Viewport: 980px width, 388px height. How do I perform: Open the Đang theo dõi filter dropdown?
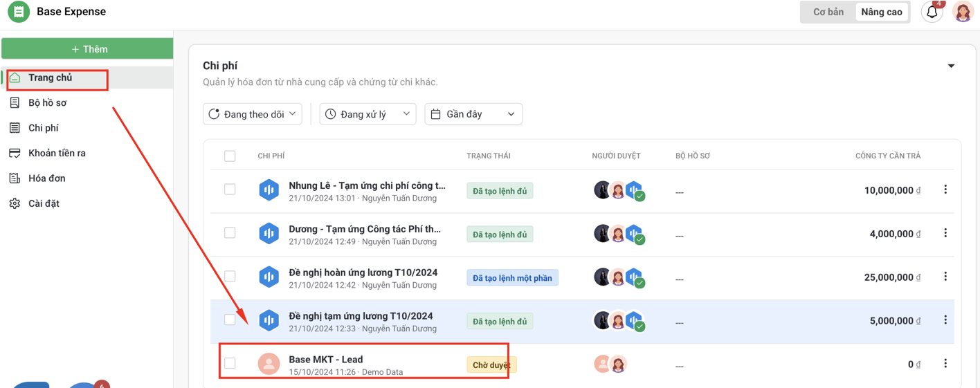(x=253, y=114)
